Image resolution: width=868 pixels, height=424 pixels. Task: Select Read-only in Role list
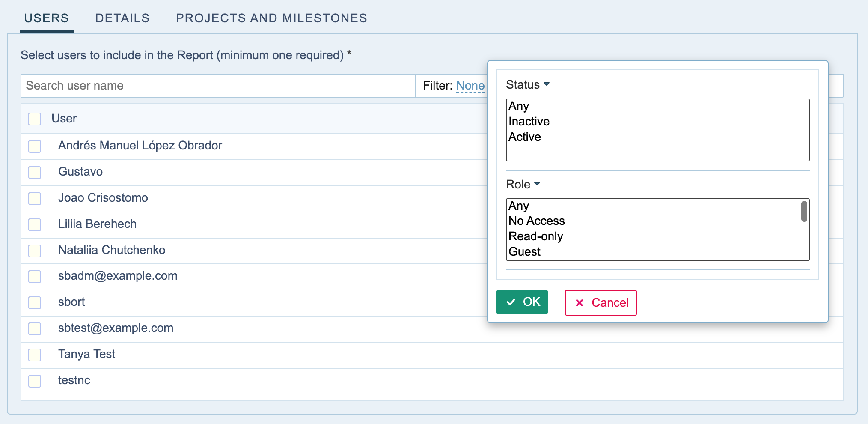click(x=535, y=236)
